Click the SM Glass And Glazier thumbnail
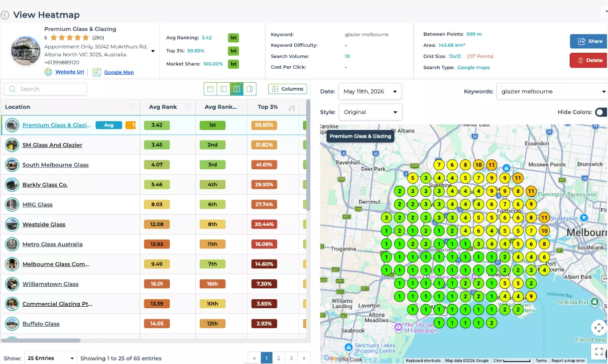Image resolution: width=608 pixels, height=364 pixels. (12, 145)
